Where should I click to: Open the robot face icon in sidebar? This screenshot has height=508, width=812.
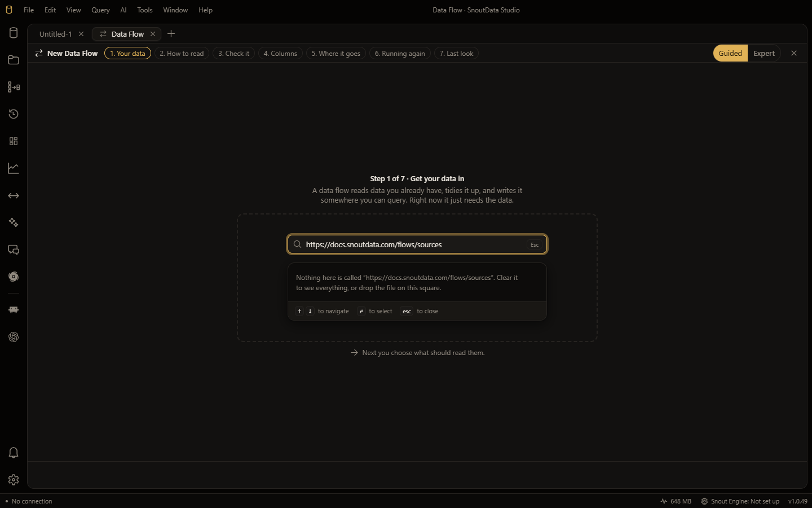click(x=14, y=310)
